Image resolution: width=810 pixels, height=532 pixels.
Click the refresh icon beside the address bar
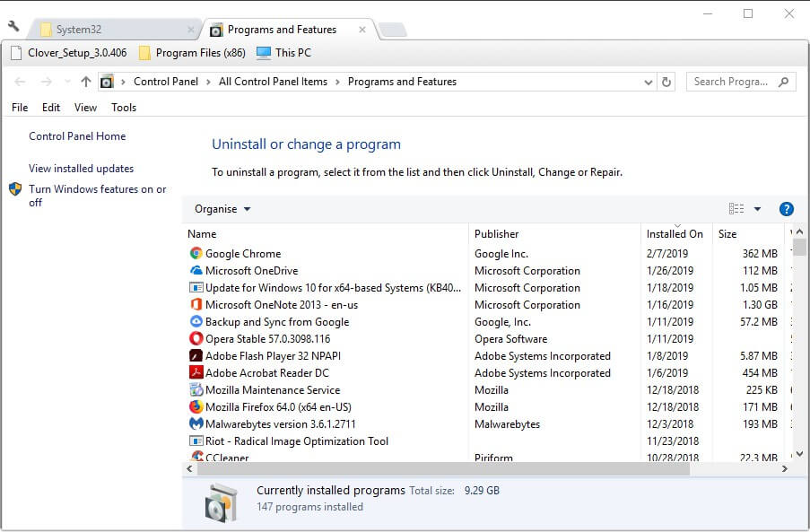666,82
